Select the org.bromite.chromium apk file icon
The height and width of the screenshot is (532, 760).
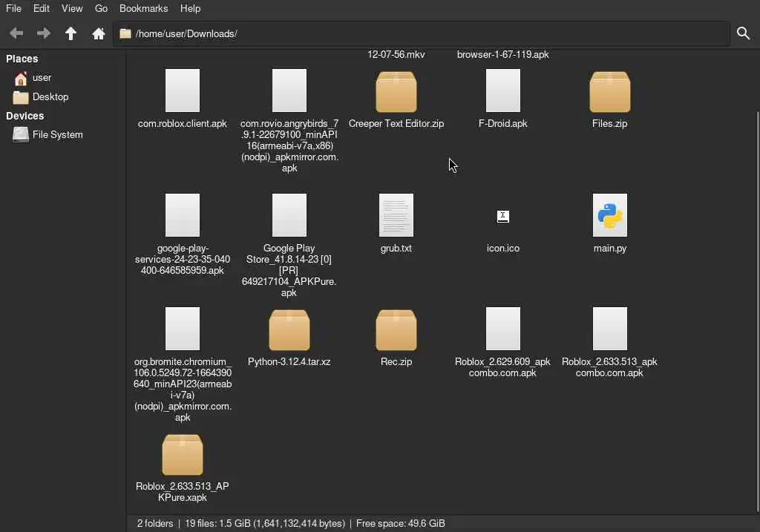(x=183, y=329)
